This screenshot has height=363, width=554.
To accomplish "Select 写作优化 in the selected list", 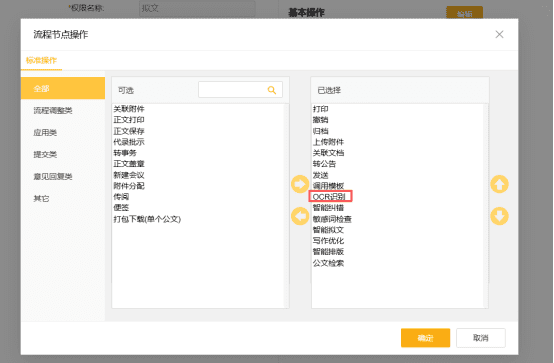I will tap(328, 241).
